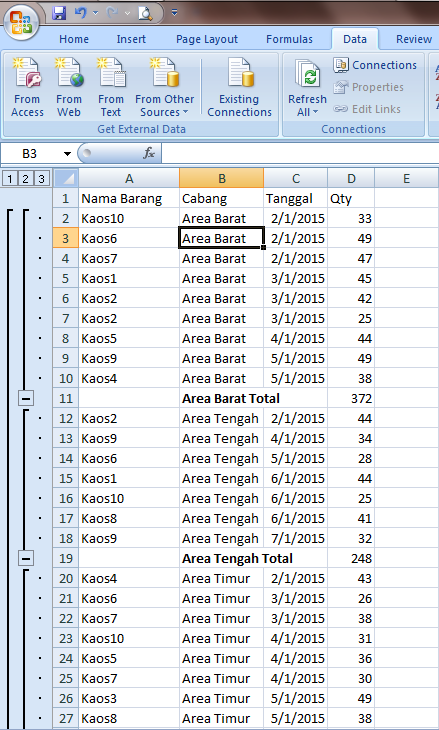439x730 pixels.
Task: Open the Office Button menu
Action: point(20,21)
